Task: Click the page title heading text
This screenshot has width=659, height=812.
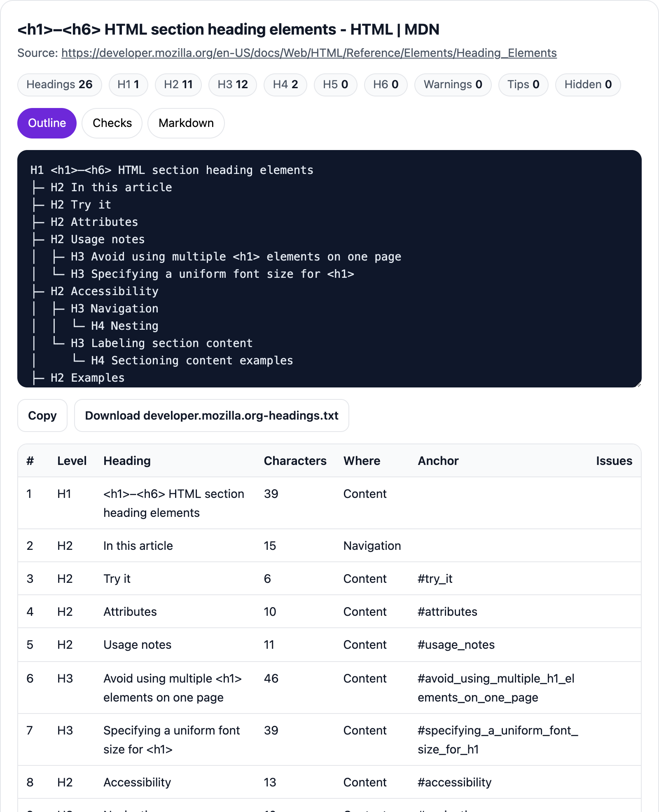Action: pyautogui.click(x=229, y=30)
